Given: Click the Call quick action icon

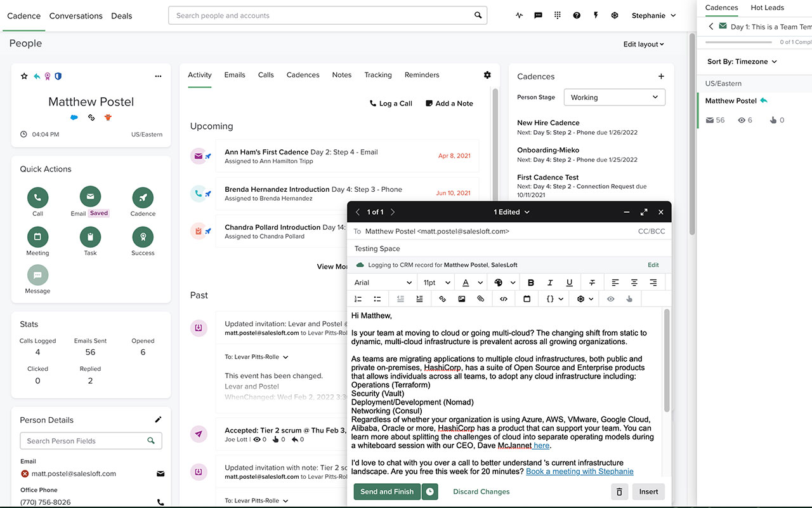Looking at the screenshot, I should point(37,197).
